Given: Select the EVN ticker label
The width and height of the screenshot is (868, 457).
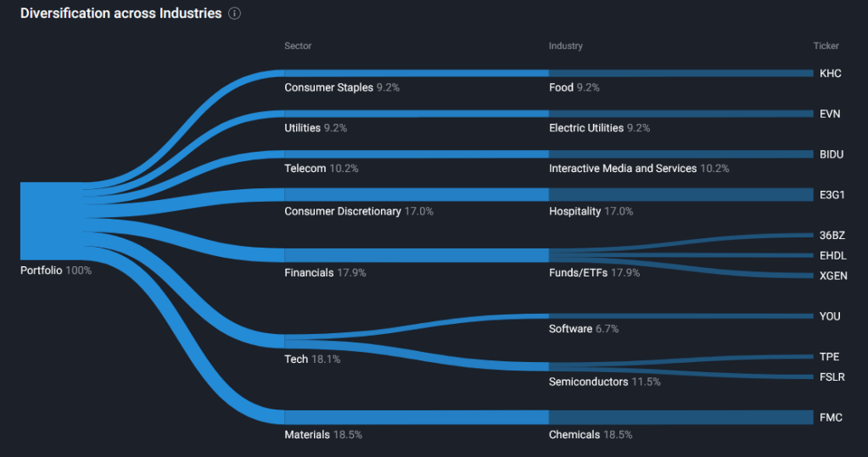Looking at the screenshot, I should tap(830, 114).
